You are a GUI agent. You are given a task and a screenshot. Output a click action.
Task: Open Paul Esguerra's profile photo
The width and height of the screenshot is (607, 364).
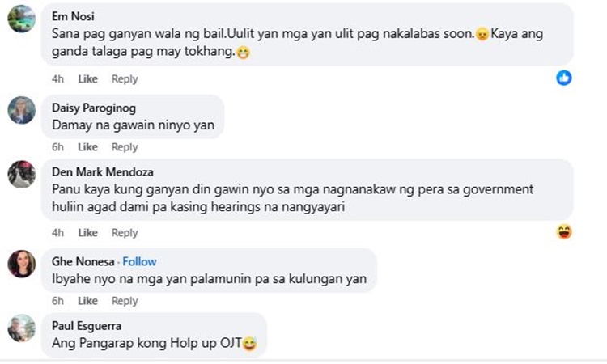[x=22, y=328]
